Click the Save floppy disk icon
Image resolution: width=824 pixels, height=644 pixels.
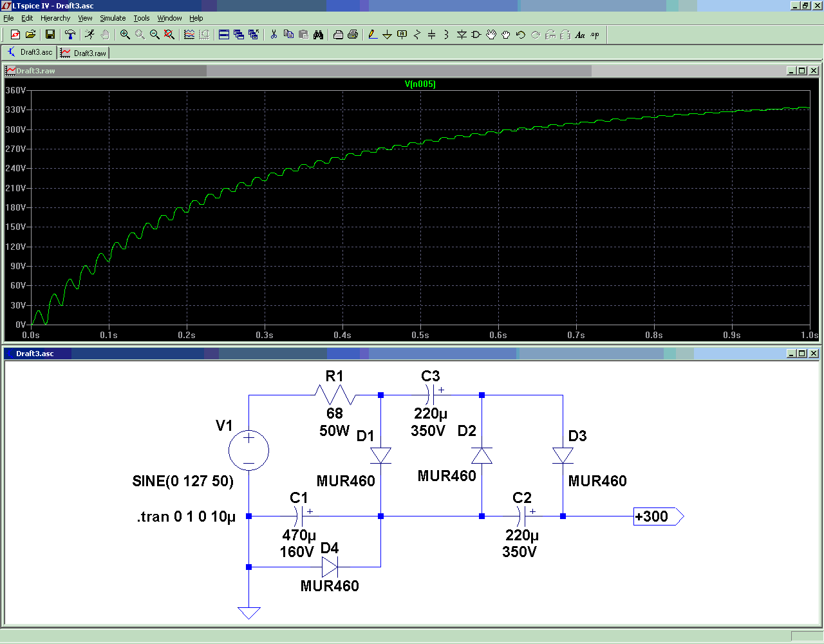(50, 35)
